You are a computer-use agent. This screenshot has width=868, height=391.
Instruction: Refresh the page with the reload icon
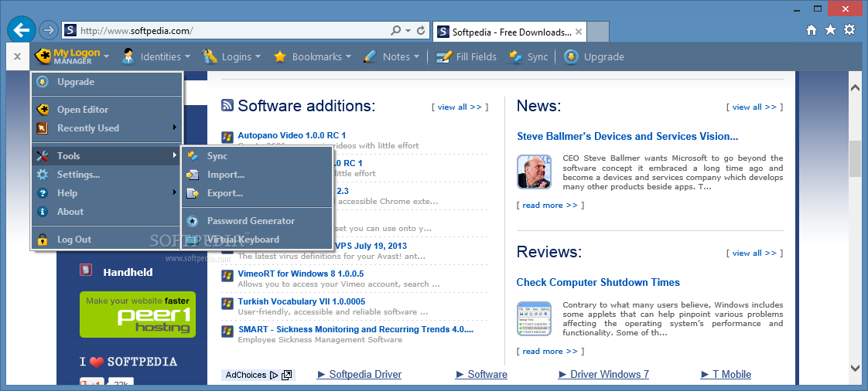[x=421, y=30]
